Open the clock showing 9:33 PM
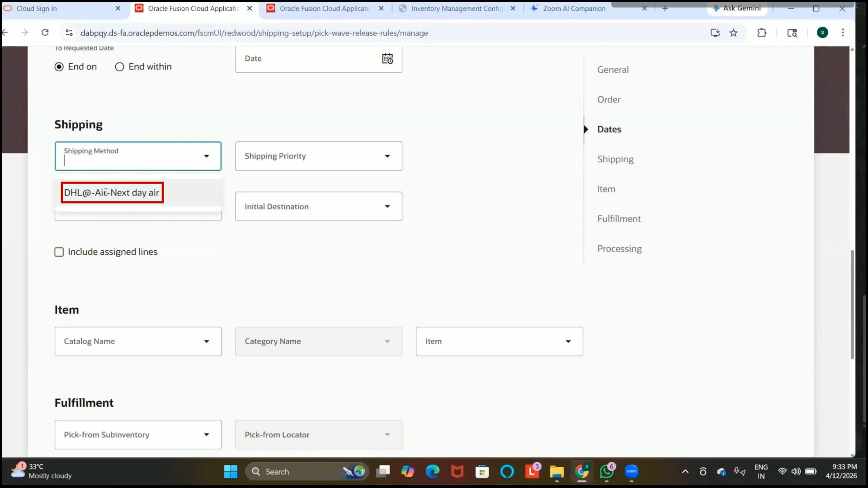Viewport: 868px width, 488px height. 841,471
